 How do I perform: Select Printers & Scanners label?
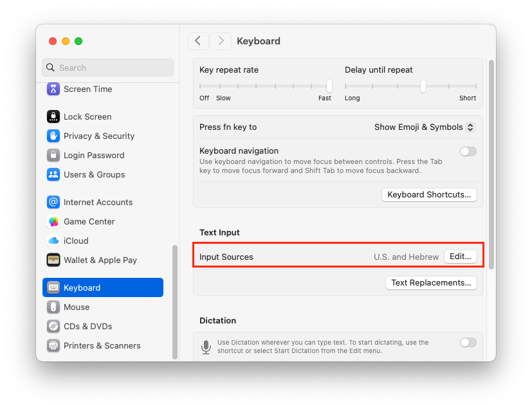click(x=102, y=345)
